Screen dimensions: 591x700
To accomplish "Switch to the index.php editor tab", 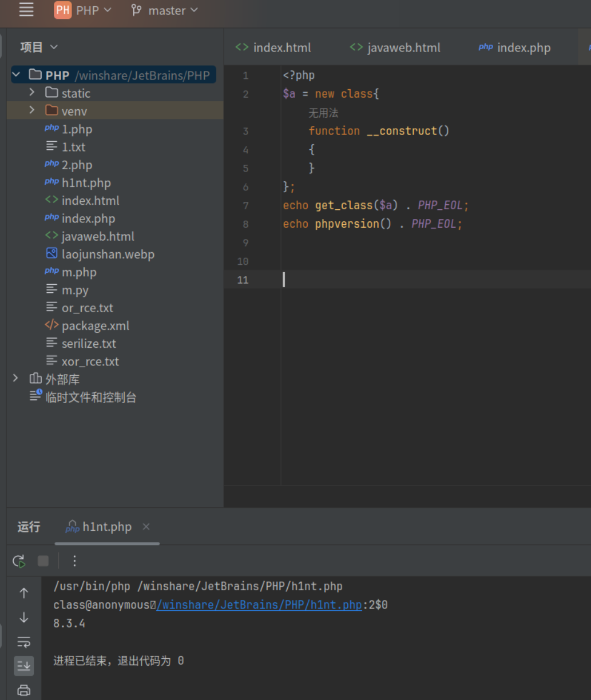I will click(515, 47).
